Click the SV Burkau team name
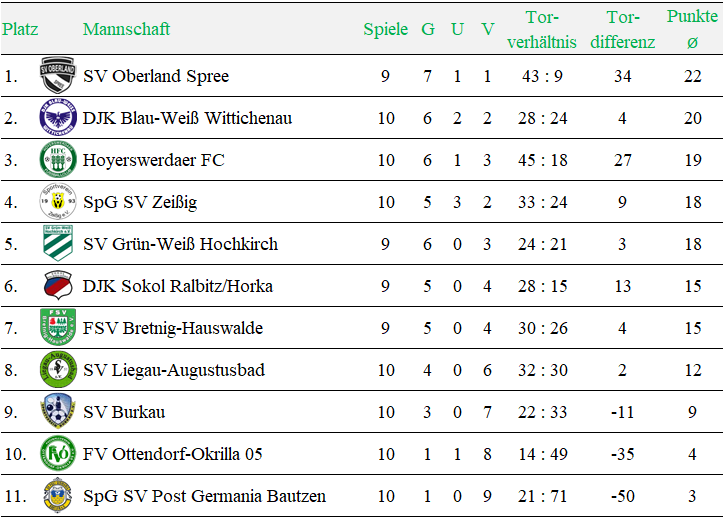 pyautogui.click(x=124, y=412)
